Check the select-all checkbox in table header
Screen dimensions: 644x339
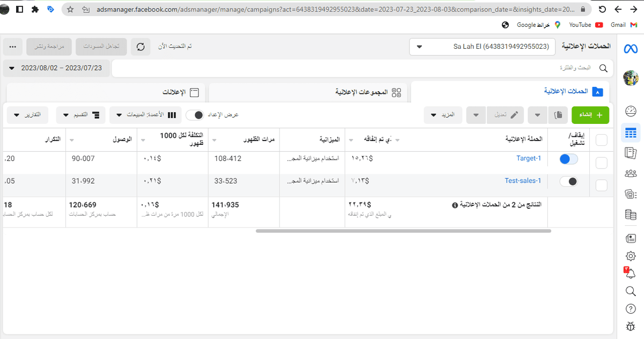tap(601, 139)
